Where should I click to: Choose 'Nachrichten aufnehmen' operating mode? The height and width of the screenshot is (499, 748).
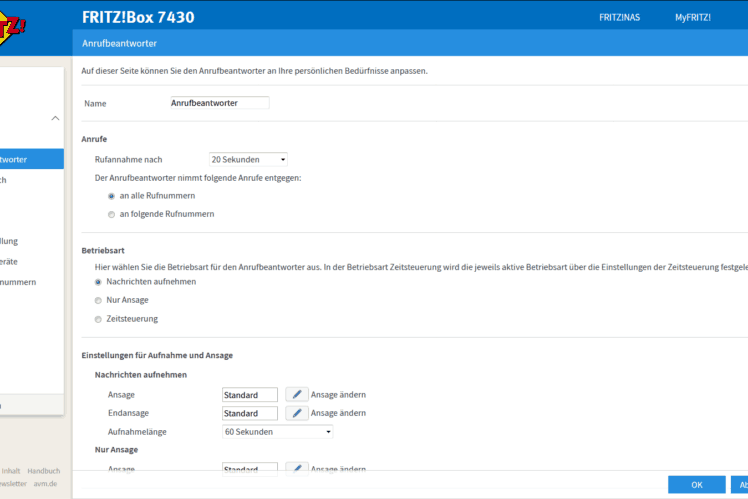point(98,282)
